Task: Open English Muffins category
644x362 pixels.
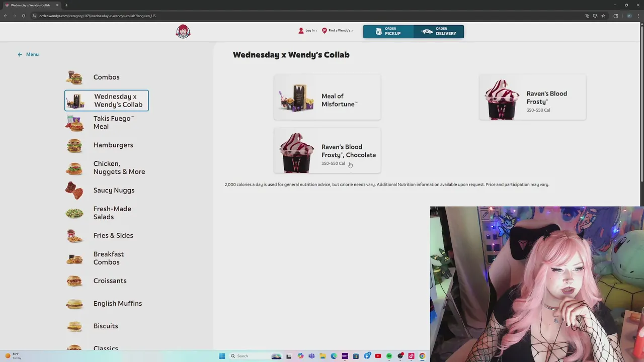Action: click(x=107, y=304)
